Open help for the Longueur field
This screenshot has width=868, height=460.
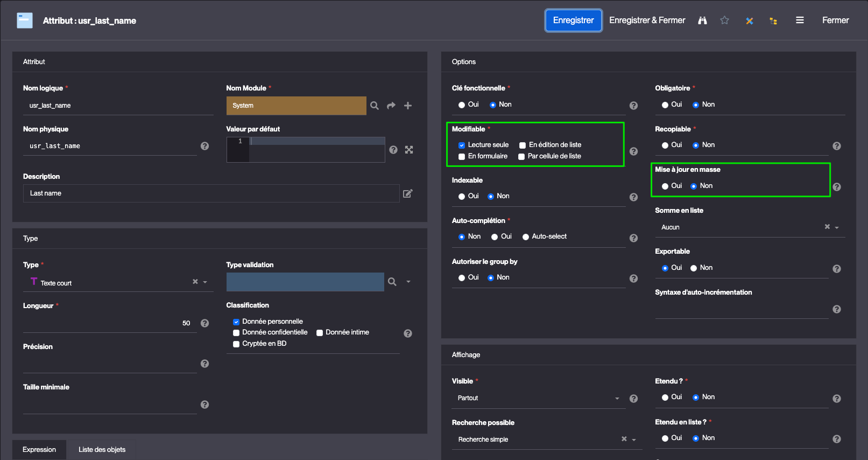pyautogui.click(x=204, y=323)
